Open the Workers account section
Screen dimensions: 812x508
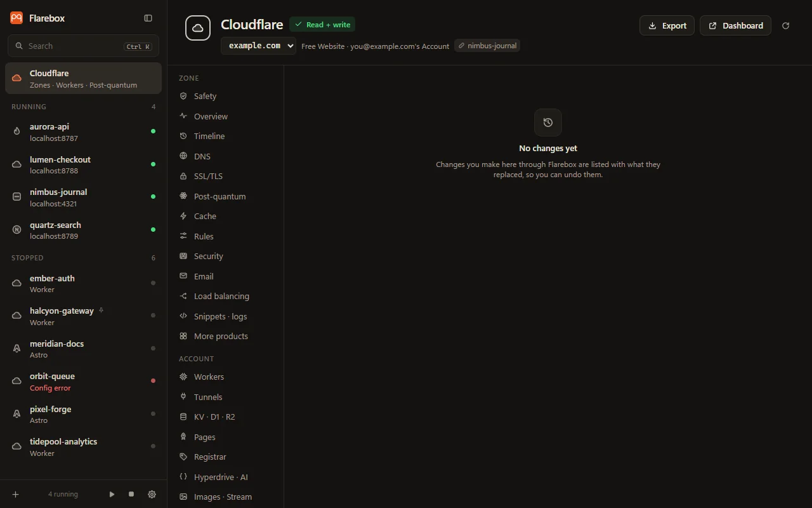225,377
